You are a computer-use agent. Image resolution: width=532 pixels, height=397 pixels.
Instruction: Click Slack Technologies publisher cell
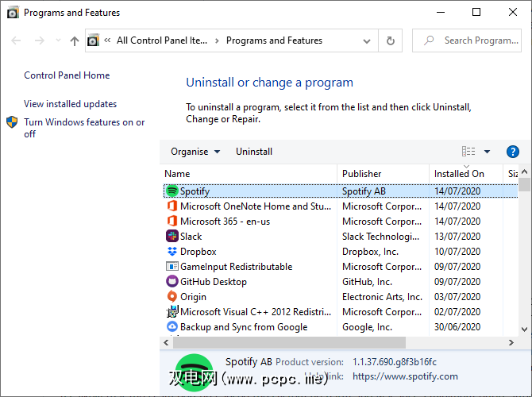coord(380,237)
